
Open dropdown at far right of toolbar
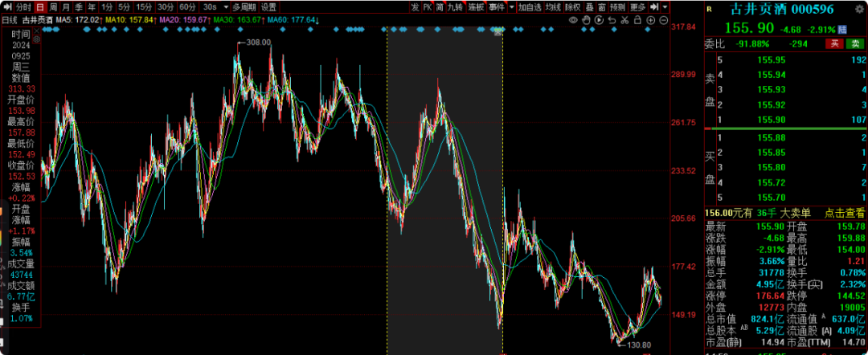tap(665, 7)
